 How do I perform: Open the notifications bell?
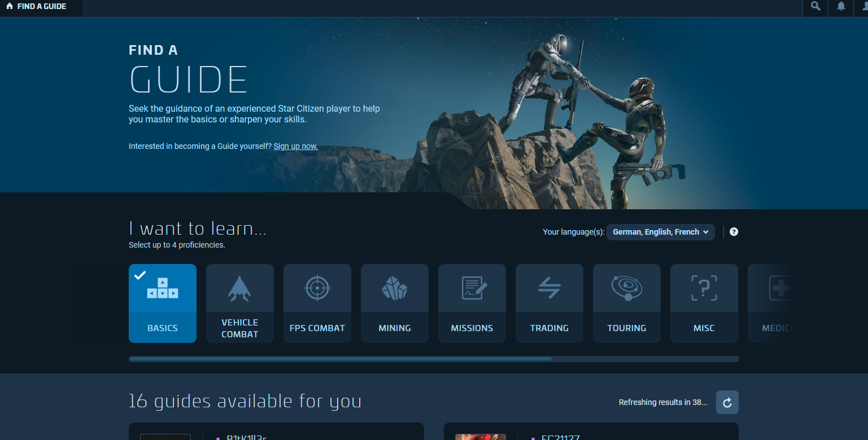(841, 6)
